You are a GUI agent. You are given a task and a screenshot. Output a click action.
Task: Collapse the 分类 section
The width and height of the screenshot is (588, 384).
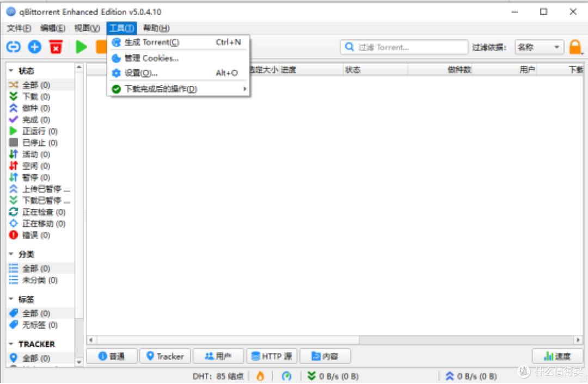click(x=11, y=254)
